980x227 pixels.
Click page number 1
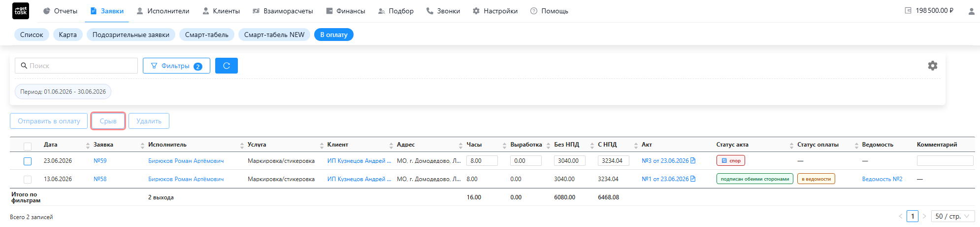point(913,216)
